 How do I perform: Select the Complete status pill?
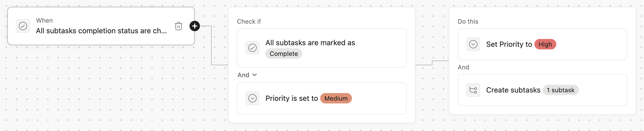284,54
